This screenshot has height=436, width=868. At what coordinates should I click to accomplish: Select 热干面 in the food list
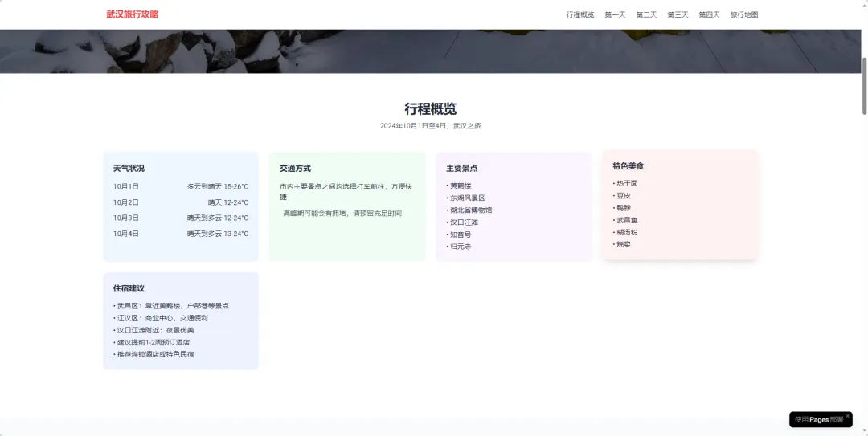point(627,183)
